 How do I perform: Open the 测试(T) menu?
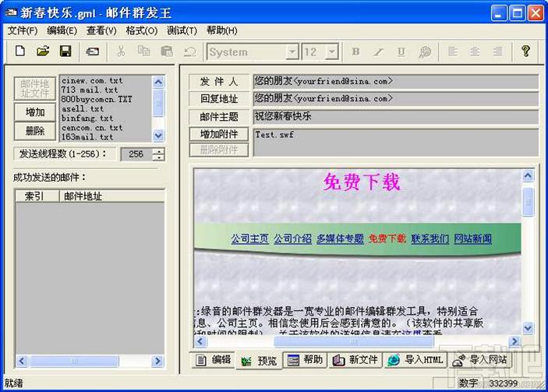click(182, 30)
